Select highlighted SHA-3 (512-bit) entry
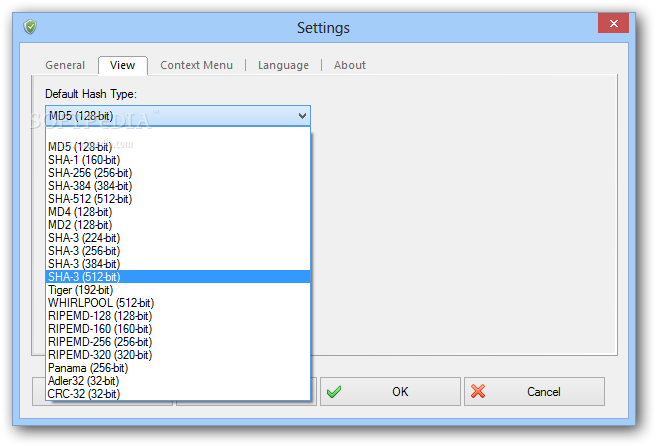 click(x=178, y=277)
